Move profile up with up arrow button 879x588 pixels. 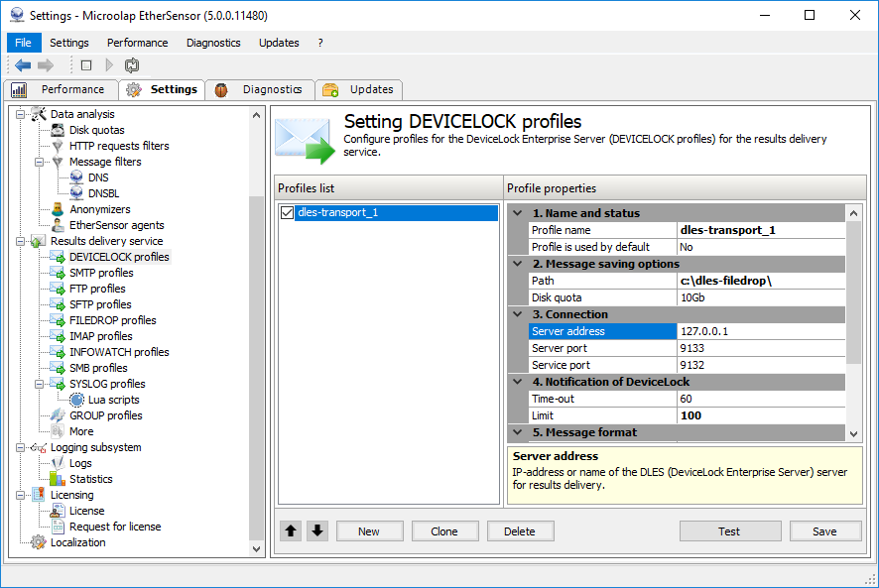tap(291, 530)
